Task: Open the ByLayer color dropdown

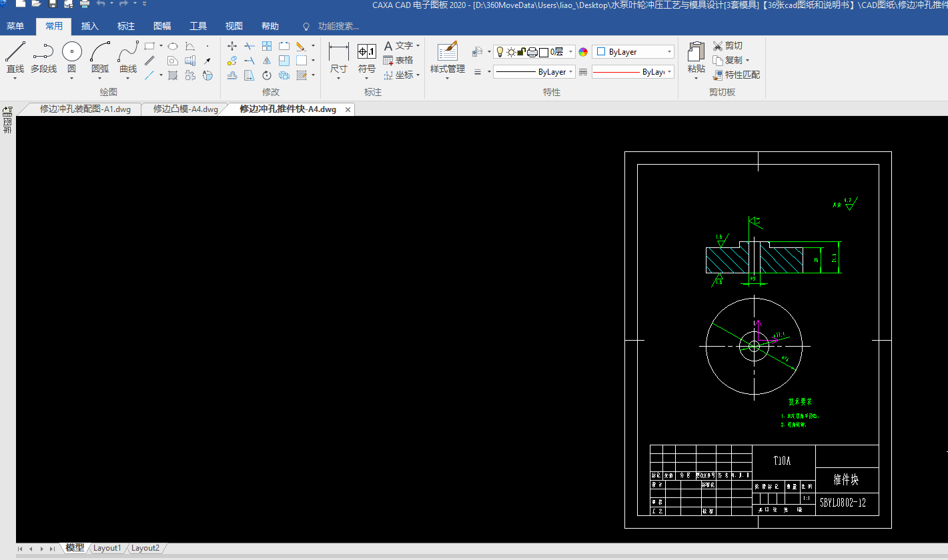Action: [x=633, y=52]
